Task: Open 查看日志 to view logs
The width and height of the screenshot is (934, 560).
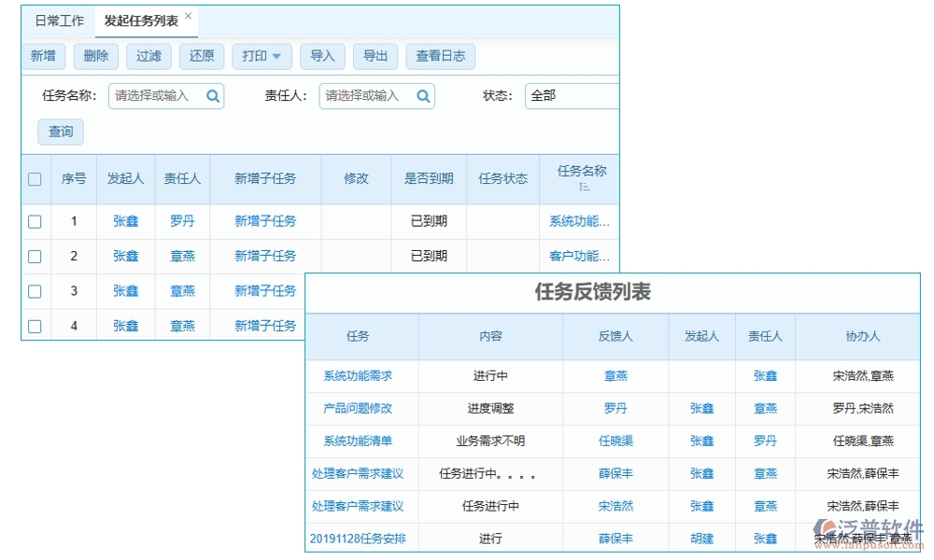Action: tap(440, 56)
